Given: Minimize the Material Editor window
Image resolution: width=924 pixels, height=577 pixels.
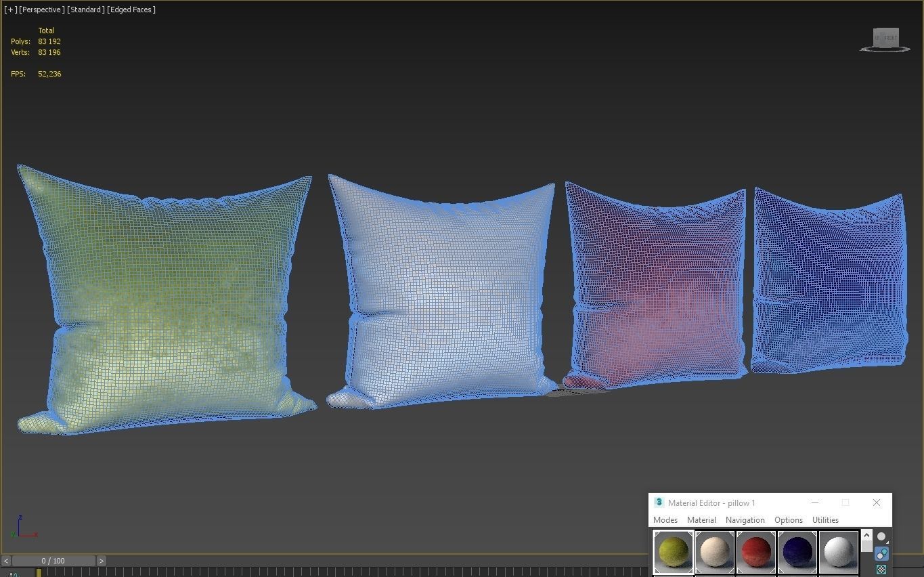Looking at the screenshot, I should point(815,503).
